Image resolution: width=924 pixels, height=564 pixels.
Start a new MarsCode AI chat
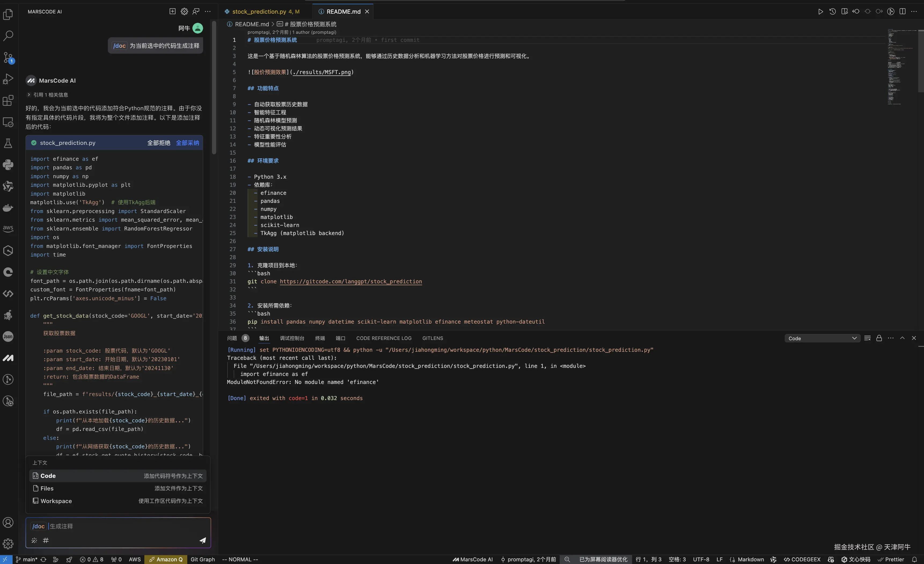pos(172,11)
